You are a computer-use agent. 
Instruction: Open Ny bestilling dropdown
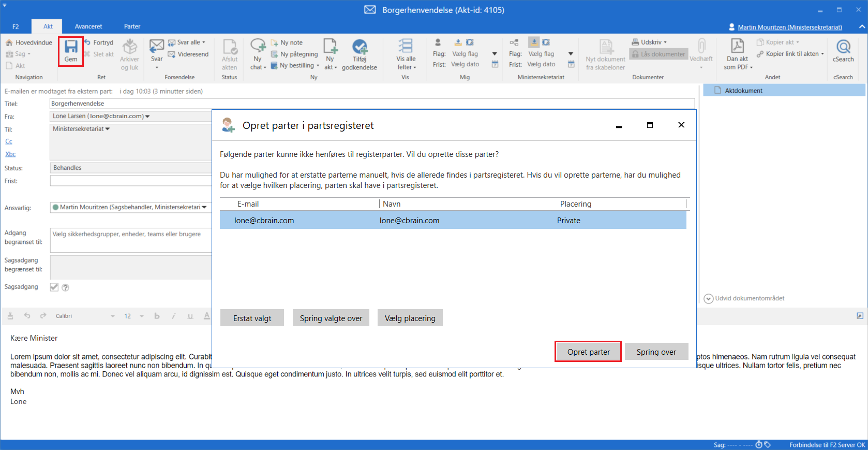pos(318,65)
